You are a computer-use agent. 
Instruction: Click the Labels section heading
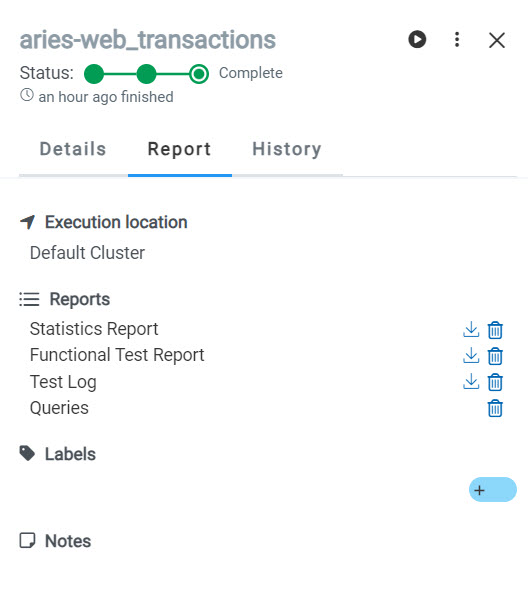[70, 454]
